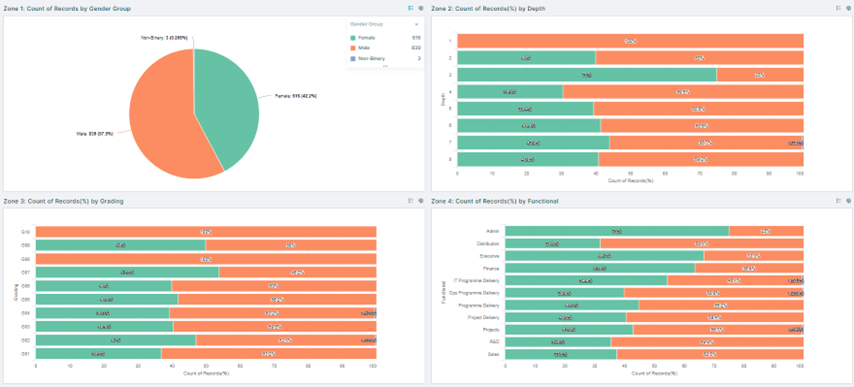854x387 pixels.
Task: Click the G01 grade label in Zone 3
Action: [26, 354]
